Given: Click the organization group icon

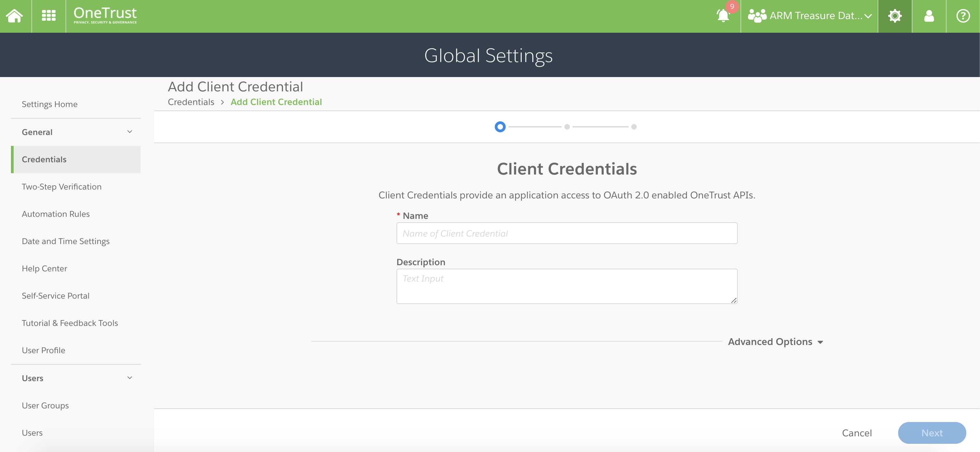Looking at the screenshot, I should click(757, 16).
